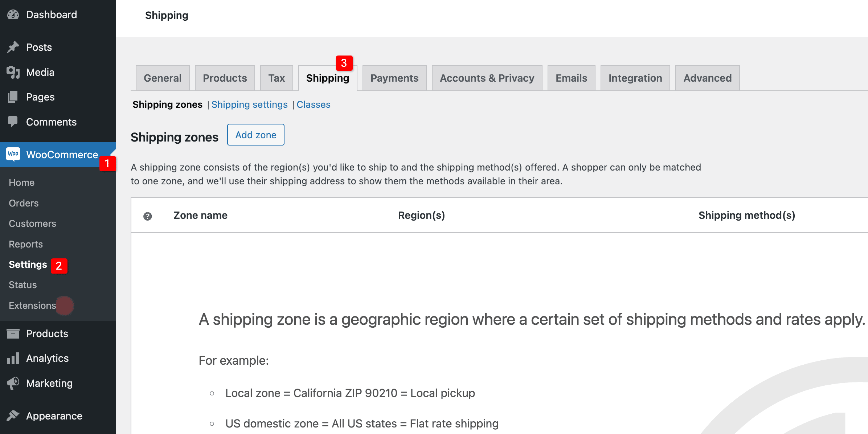Screen dimensions: 868x434
Task: Click the Comments speech bubble icon
Action: pos(13,122)
